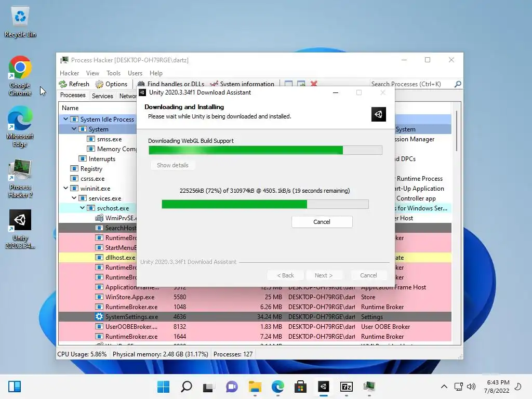Click Refresh in Process Hacker toolbar
This screenshot has width=532, height=399.
(74, 84)
